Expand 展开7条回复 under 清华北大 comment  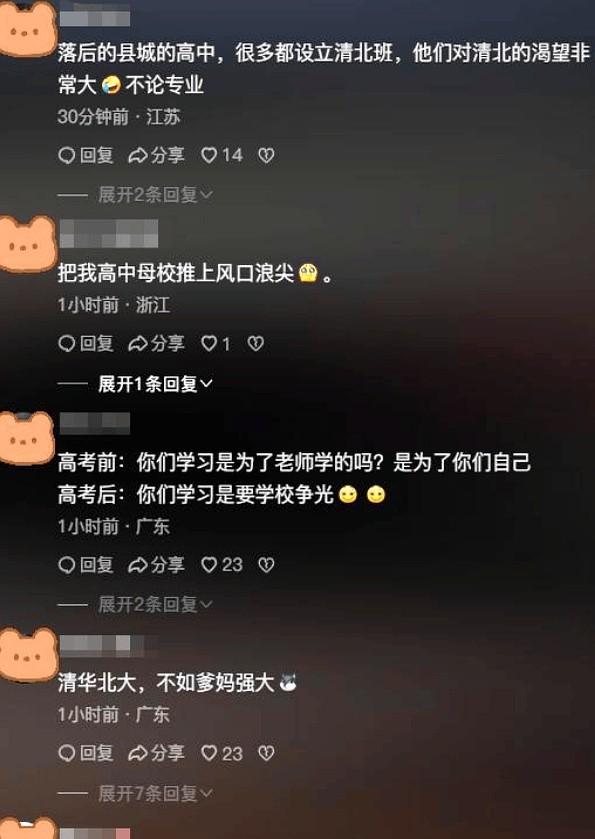click(x=155, y=794)
